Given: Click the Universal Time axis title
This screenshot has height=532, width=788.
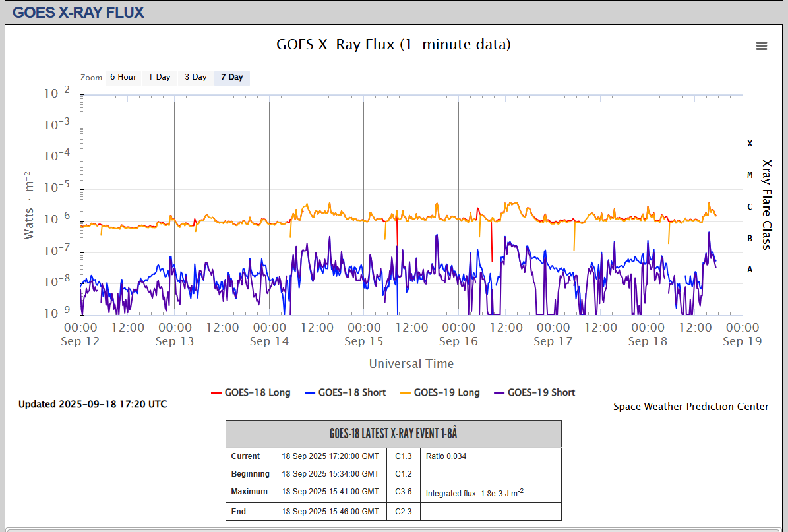Looking at the screenshot, I should pyautogui.click(x=411, y=364).
